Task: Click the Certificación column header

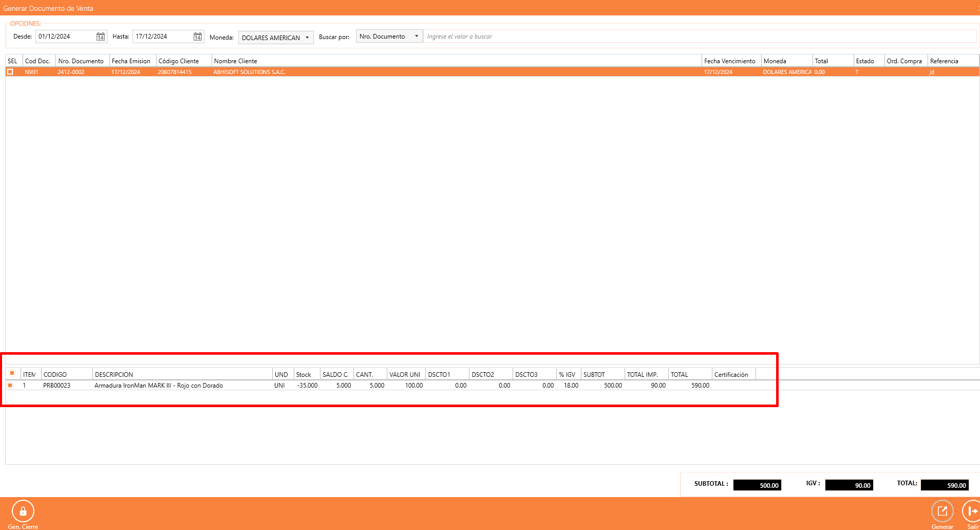Action: 734,374
